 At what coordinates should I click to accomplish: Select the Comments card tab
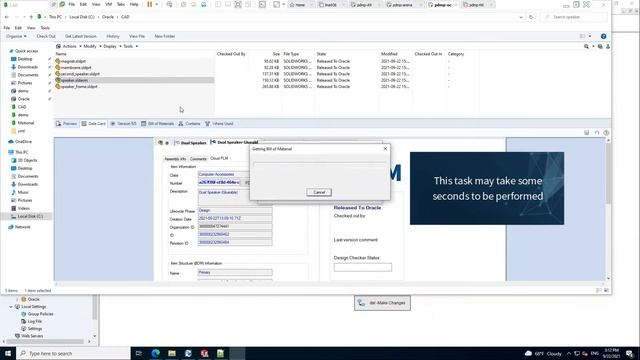198,159
